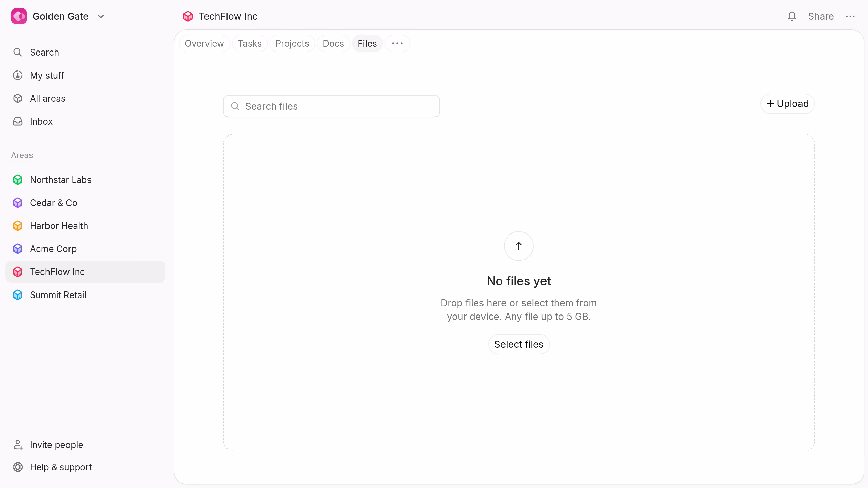Select the Files tab
Image resolution: width=868 pixels, height=488 pixels.
368,43
